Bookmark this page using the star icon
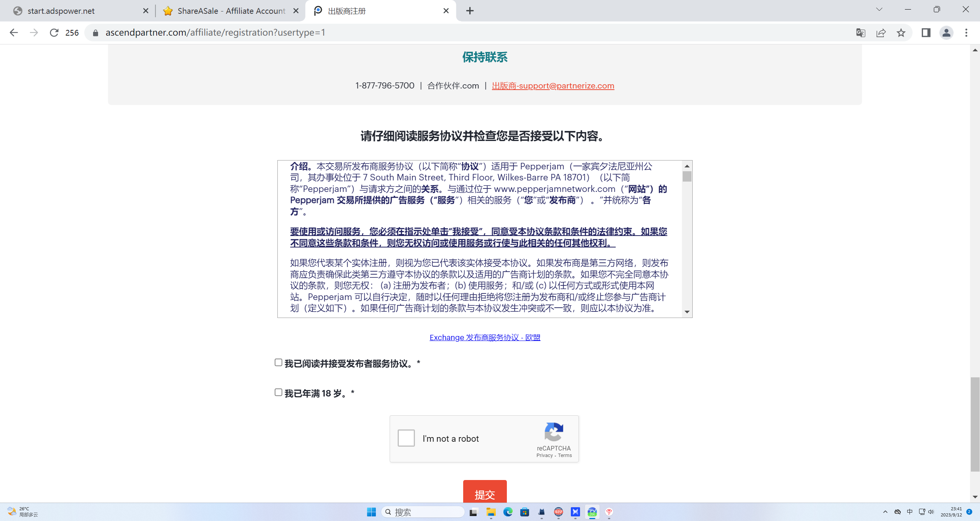 click(x=901, y=33)
